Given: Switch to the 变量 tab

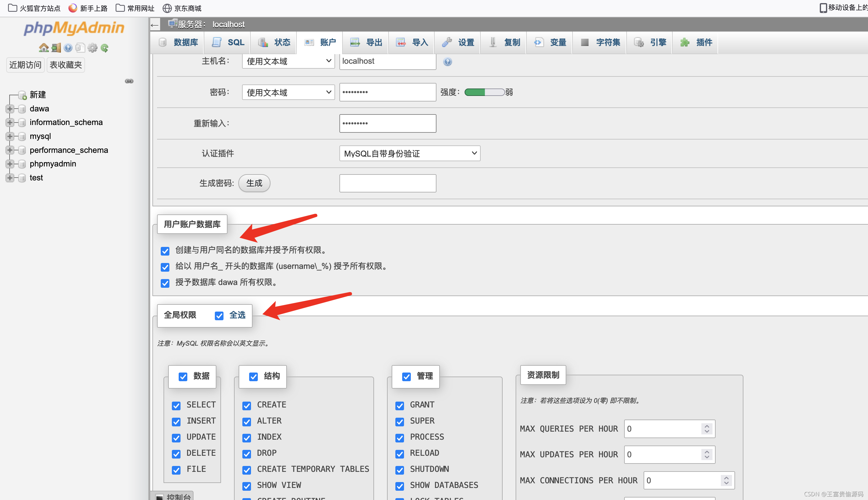Looking at the screenshot, I should [x=549, y=43].
